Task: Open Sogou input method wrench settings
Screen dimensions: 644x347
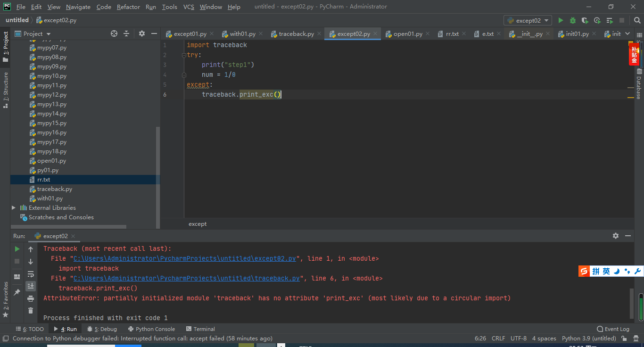Action: click(637, 271)
